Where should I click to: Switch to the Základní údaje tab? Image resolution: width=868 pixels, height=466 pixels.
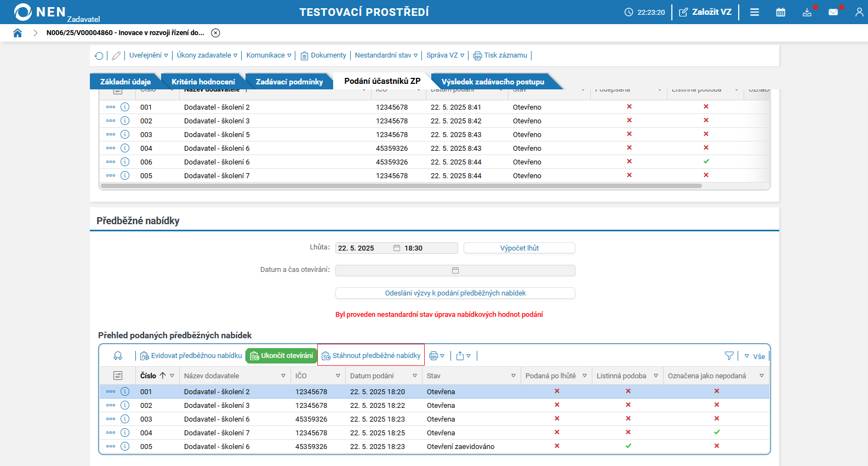click(125, 82)
